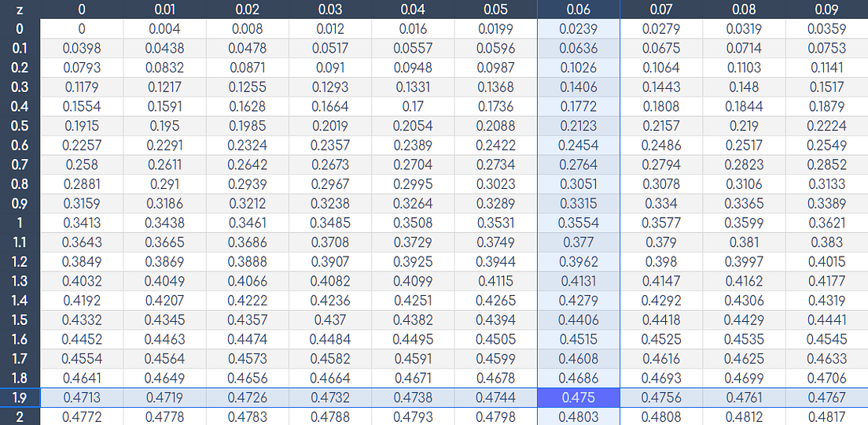
Task: Click the 1.2 row header
Action: (20, 261)
